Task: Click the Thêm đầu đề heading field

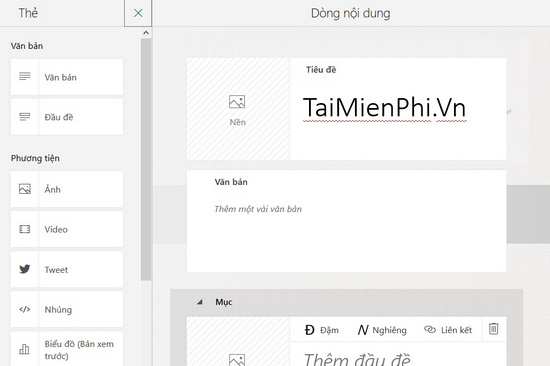Action: (357, 359)
